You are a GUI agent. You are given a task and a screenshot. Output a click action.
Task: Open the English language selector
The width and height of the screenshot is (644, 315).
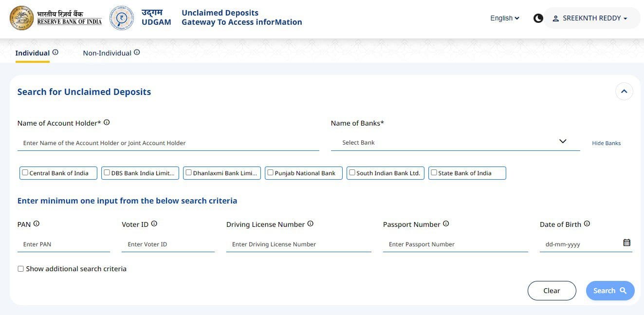pyautogui.click(x=504, y=18)
